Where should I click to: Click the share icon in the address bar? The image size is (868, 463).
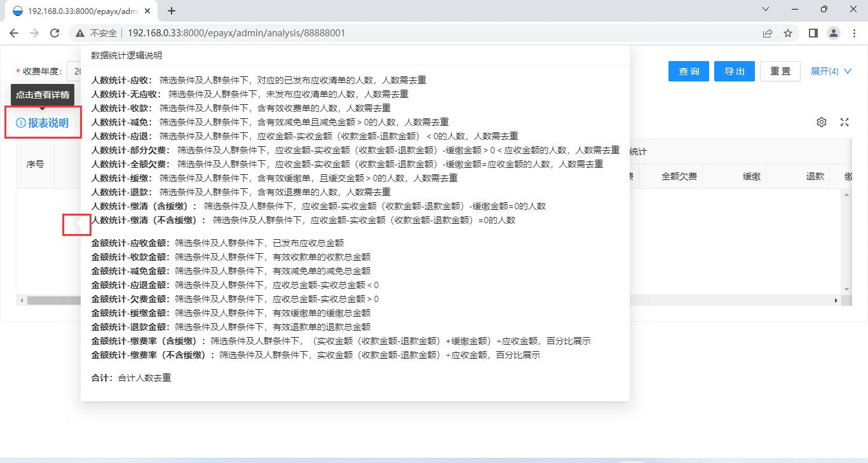[x=767, y=33]
